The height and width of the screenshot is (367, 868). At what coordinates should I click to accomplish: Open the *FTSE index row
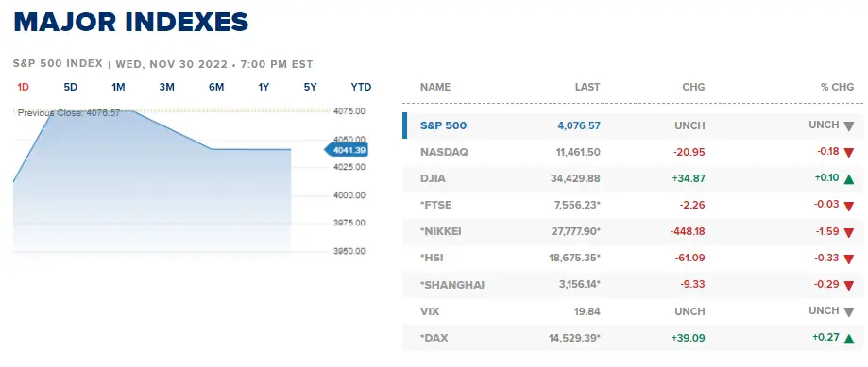(x=632, y=205)
